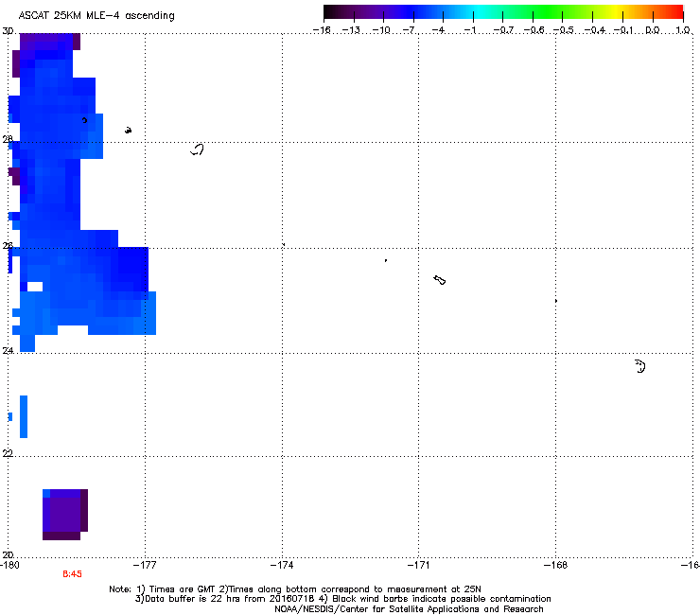Click the '1.0' colorbar tick label

[x=683, y=30]
